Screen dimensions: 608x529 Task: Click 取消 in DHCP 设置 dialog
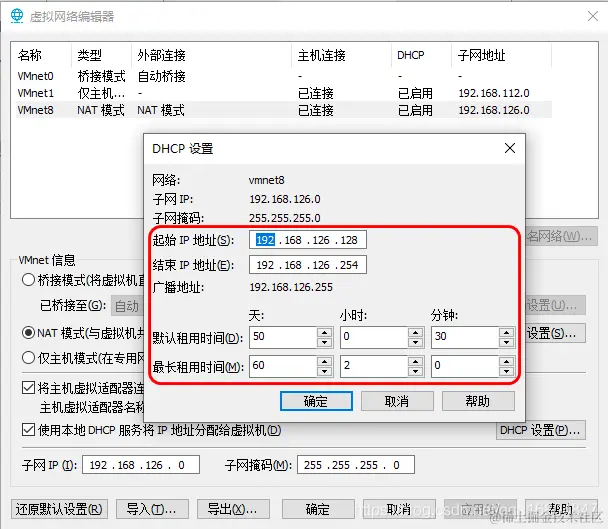click(x=397, y=401)
